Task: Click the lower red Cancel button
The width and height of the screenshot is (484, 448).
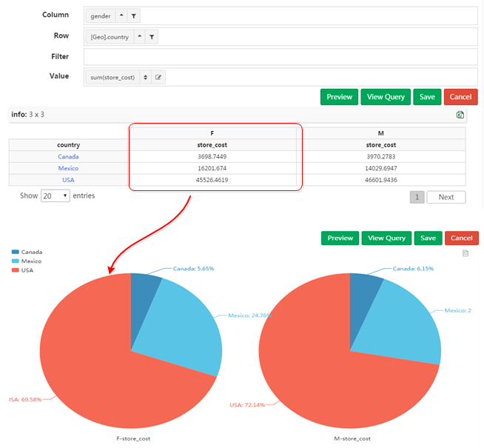Action: (x=461, y=238)
